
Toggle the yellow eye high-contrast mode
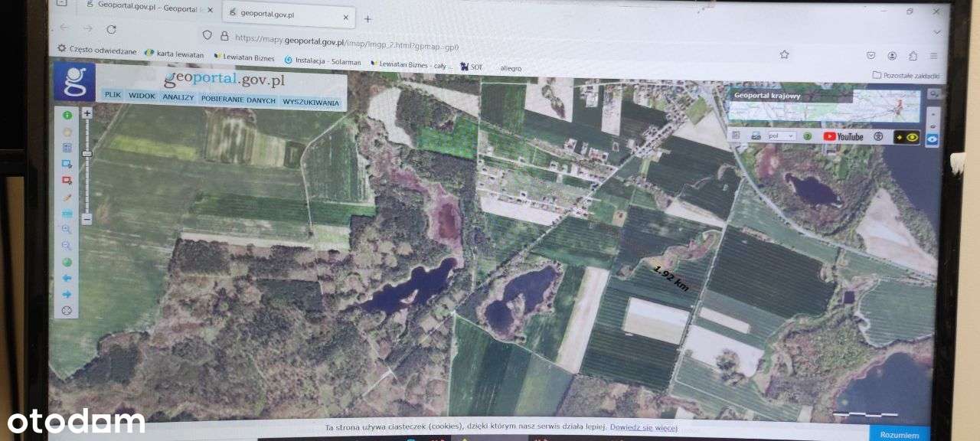click(908, 137)
